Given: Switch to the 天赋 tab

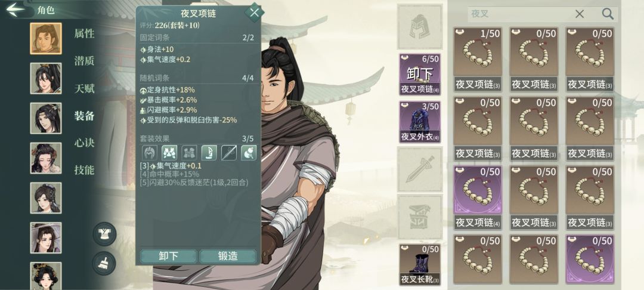Looking at the screenshot, I should [84, 88].
